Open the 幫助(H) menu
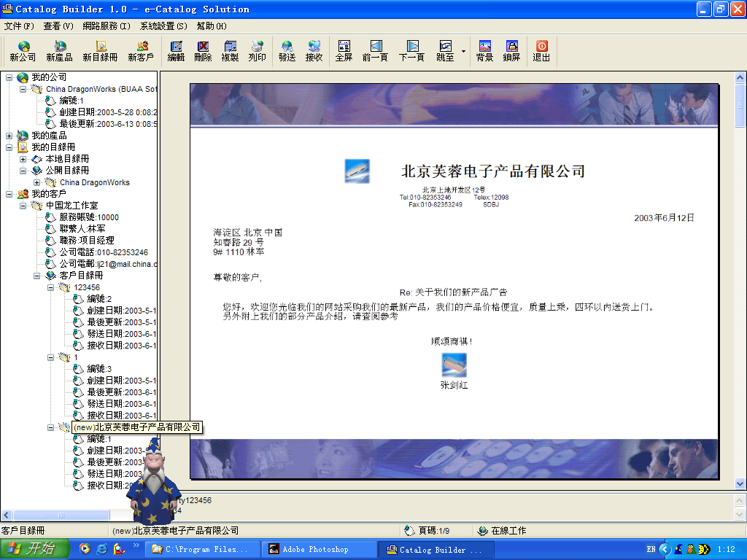 [212, 26]
